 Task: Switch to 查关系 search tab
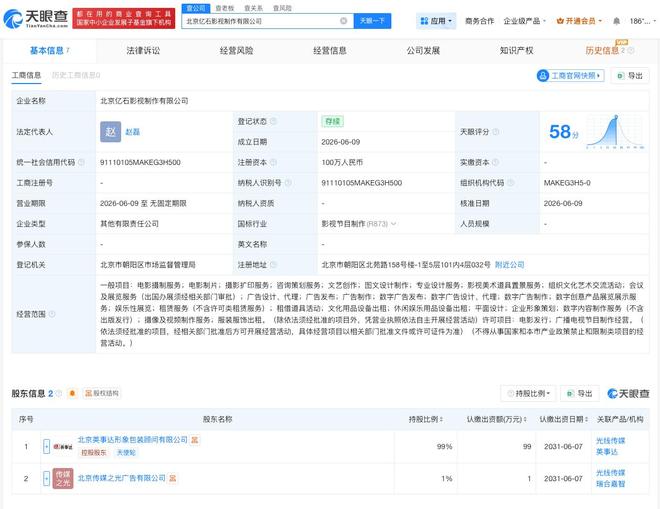(253, 8)
